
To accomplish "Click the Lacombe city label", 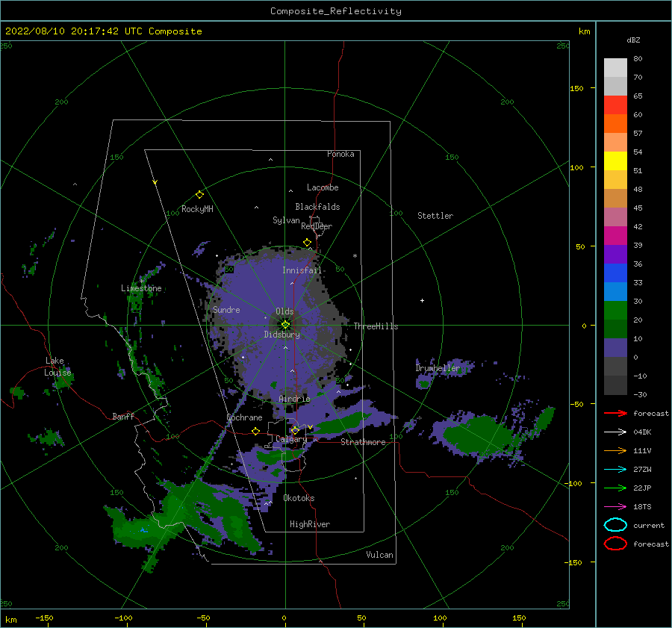I will [323, 187].
